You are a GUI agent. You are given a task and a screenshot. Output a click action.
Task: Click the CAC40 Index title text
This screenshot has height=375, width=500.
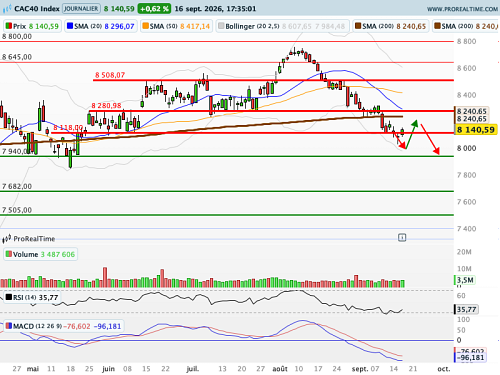[x=37, y=9]
